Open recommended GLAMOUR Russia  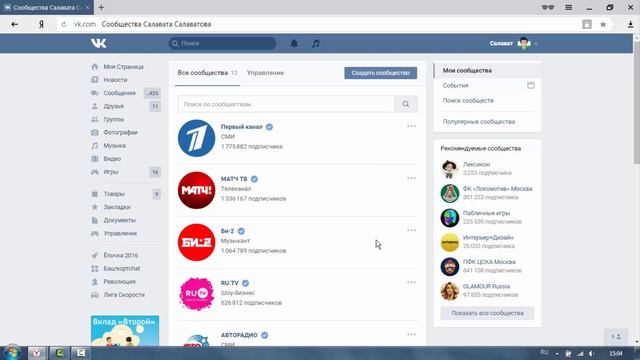click(x=486, y=286)
